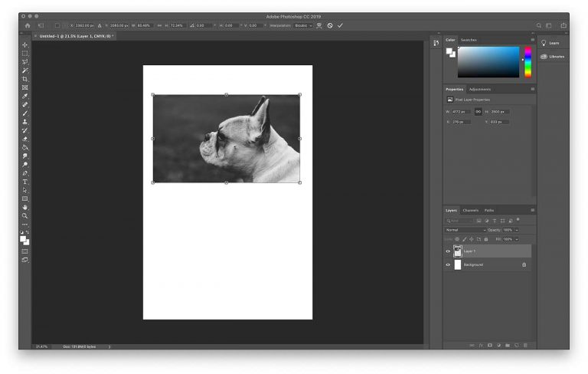Select the Lasso tool

(x=24, y=62)
